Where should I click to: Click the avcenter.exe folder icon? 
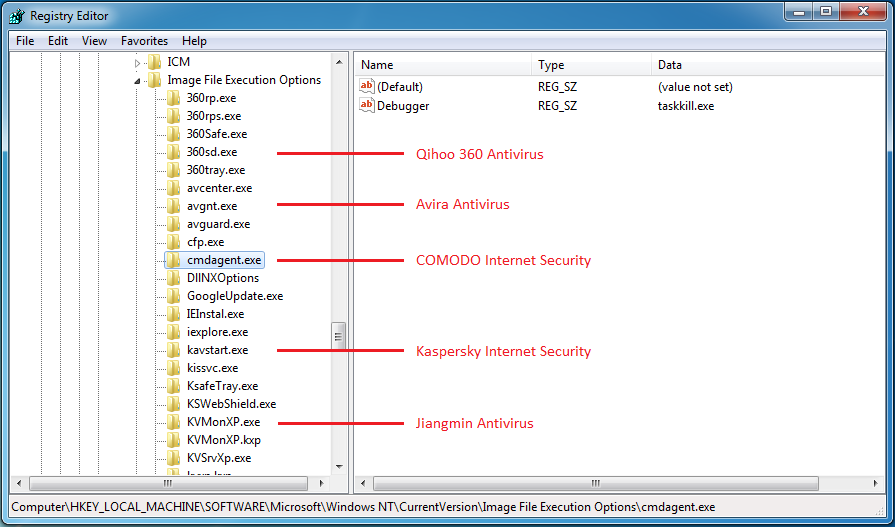coord(174,188)
